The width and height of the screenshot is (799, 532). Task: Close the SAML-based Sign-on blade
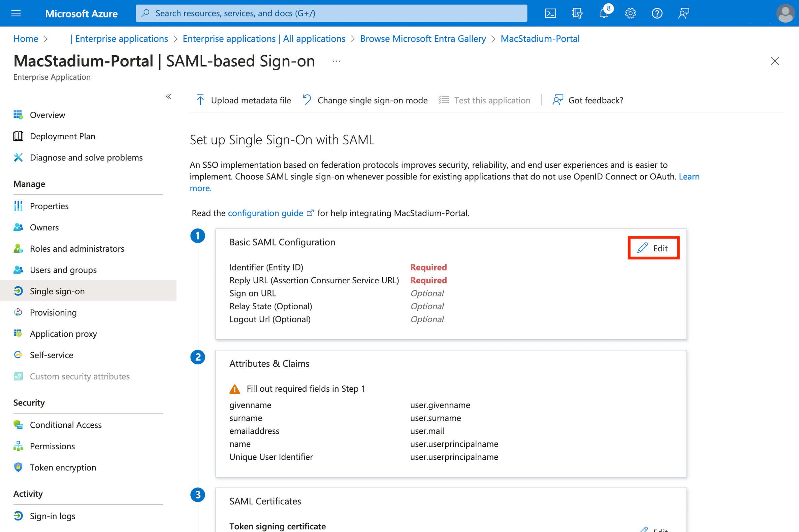point(774,62)
